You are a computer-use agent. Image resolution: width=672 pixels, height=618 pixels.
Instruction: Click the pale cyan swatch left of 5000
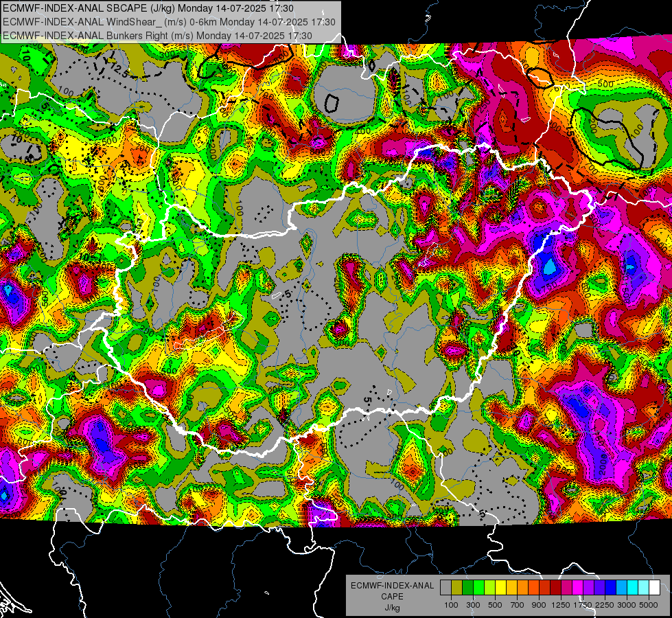tap(644, 588)
